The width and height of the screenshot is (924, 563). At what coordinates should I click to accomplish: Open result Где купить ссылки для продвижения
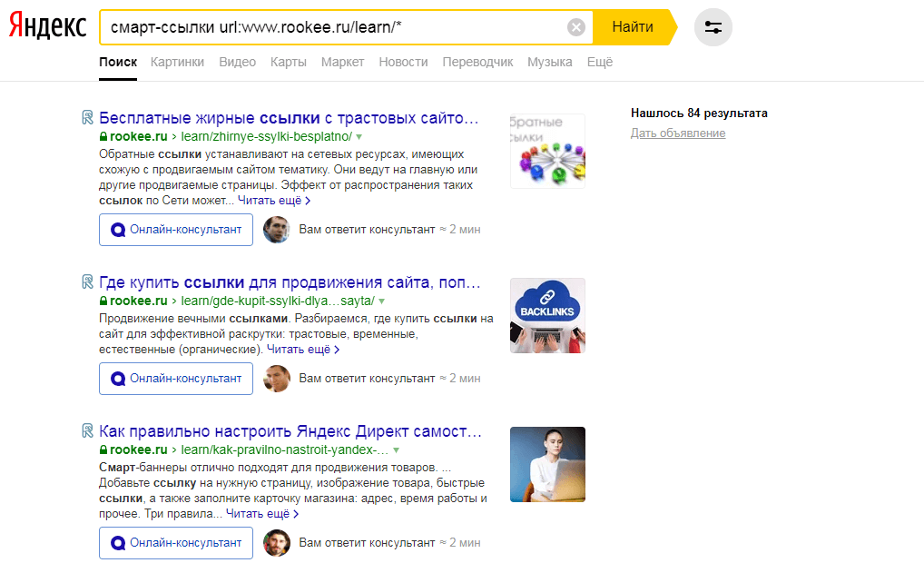290,282
